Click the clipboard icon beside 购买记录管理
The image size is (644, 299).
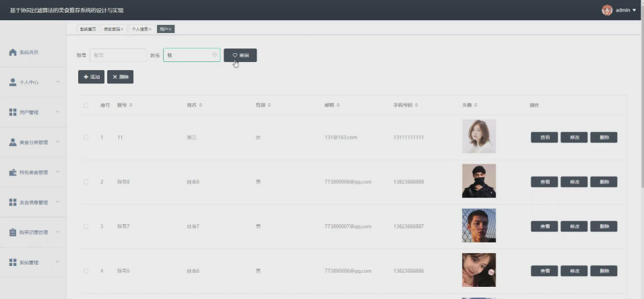[13, 232]
